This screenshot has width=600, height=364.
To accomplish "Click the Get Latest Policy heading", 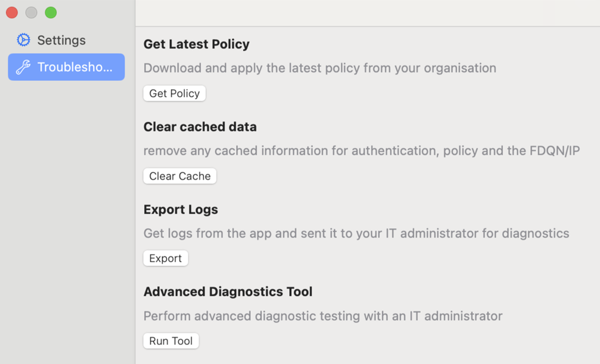I will tap(196, 44).
